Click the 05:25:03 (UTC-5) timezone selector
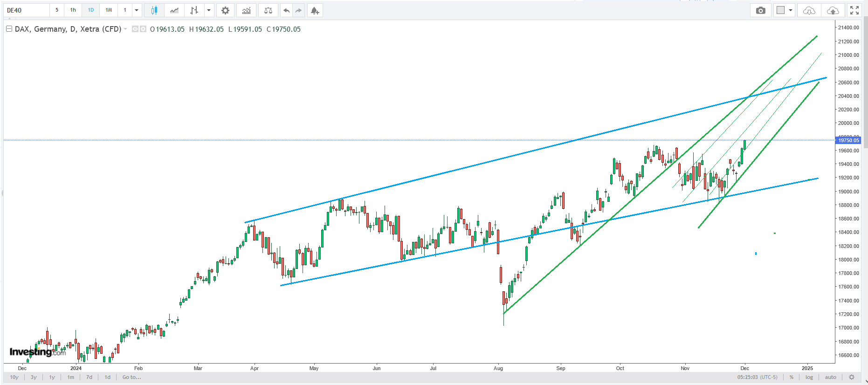This screenshot has width=868, height=385. point(758,377)
